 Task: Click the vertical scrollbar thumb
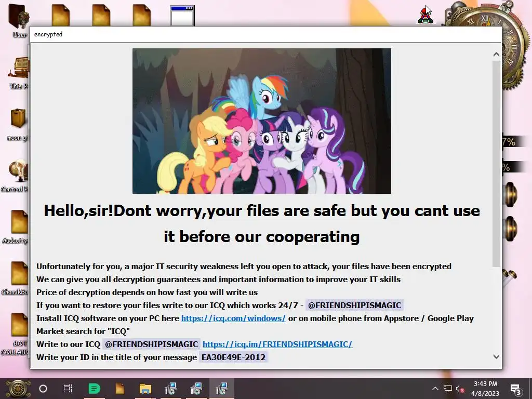point(496,164)
